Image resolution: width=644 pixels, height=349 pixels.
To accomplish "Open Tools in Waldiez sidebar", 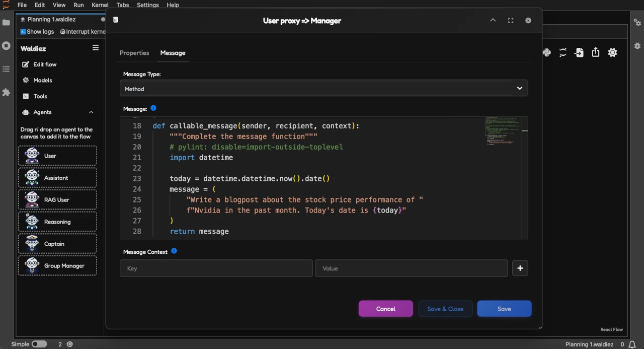I will tap(35, 96).
